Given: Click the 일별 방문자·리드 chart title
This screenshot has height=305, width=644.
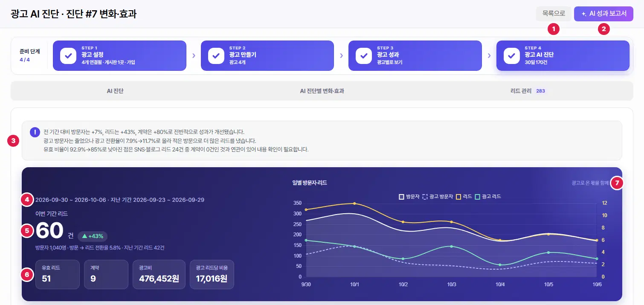Looking at the screenshot, I should click(310, 183).
